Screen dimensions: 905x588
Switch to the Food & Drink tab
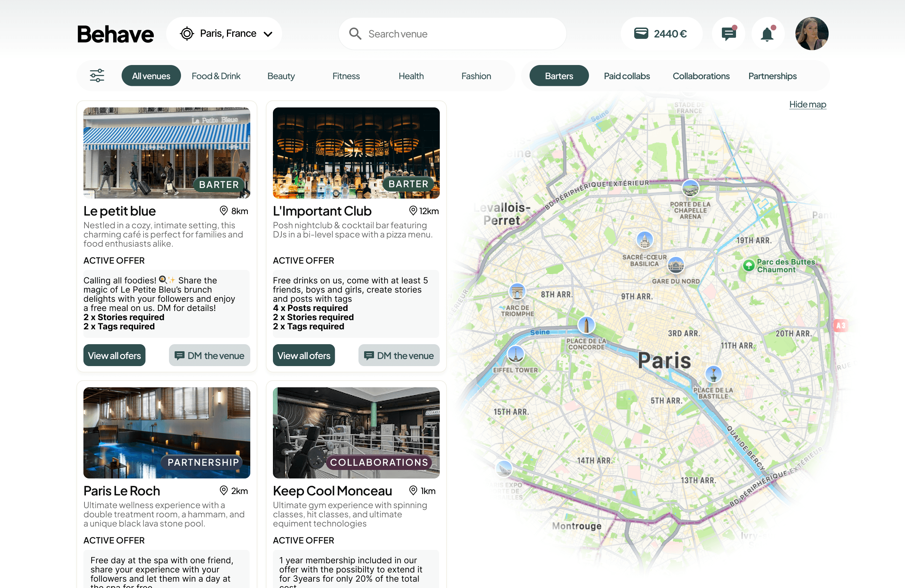(x=216, y=76)
